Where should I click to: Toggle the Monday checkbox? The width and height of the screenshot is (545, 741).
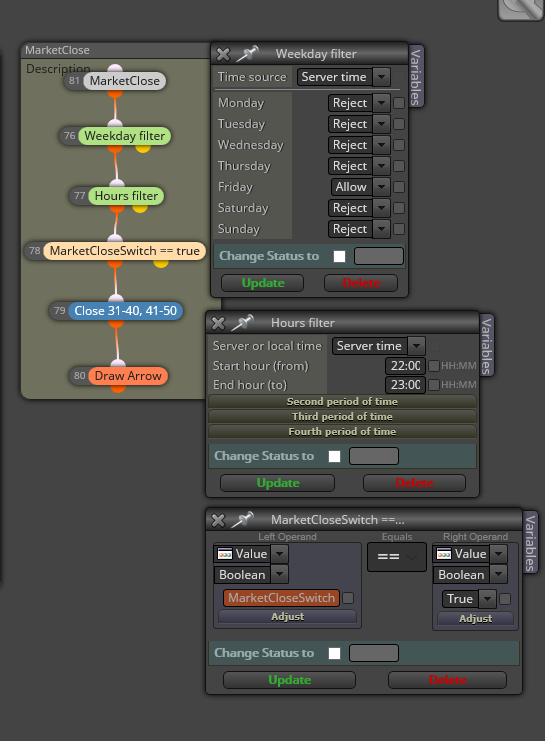pos(399,103)
